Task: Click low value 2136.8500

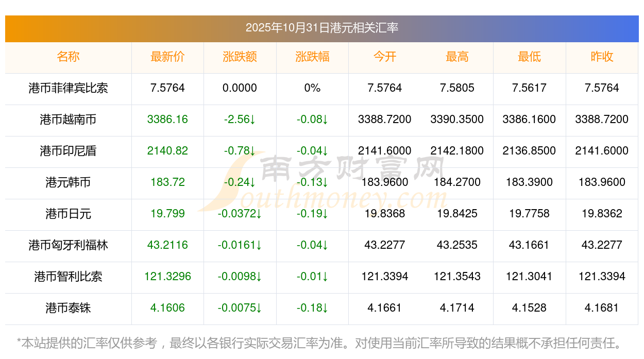Action: tap(529, 151)
